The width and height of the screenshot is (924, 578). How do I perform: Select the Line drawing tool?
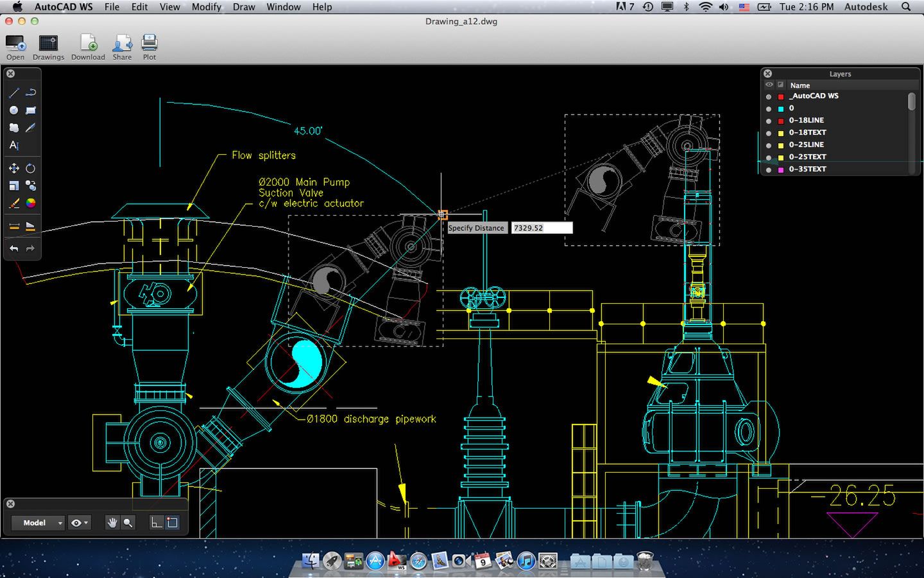(x=13, y=92)
